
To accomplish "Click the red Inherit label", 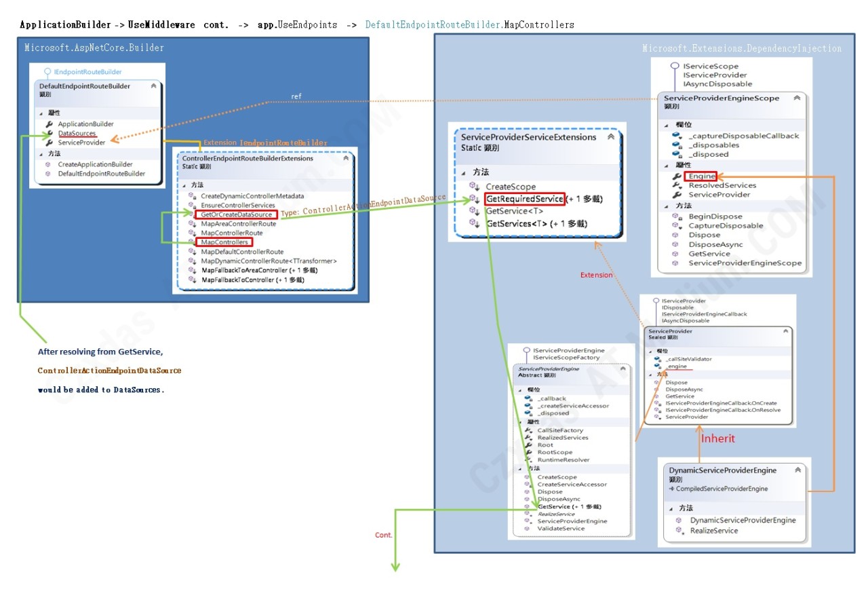I will (x=718, y=438).
